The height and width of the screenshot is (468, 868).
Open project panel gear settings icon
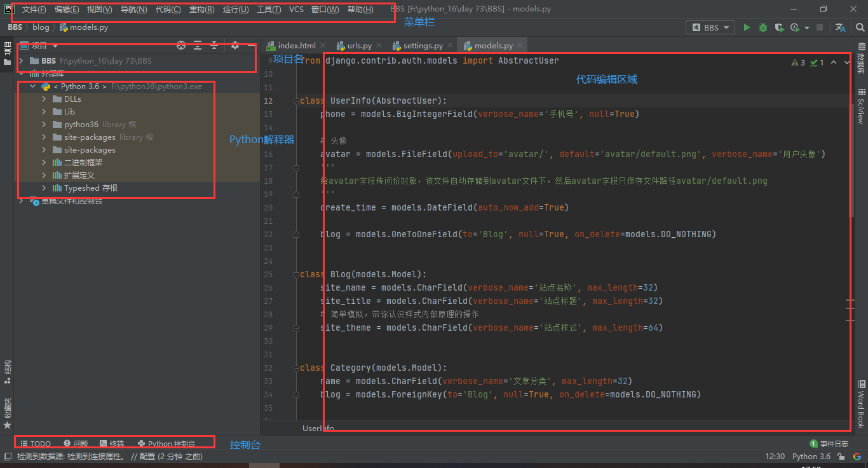coord(235,45)
